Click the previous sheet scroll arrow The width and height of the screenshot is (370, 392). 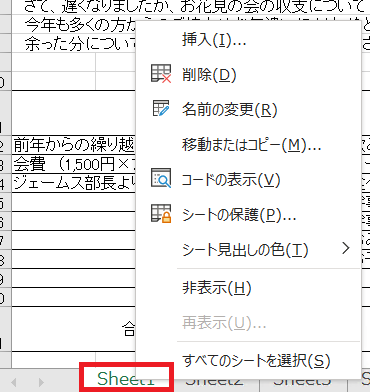pos(14,382)
